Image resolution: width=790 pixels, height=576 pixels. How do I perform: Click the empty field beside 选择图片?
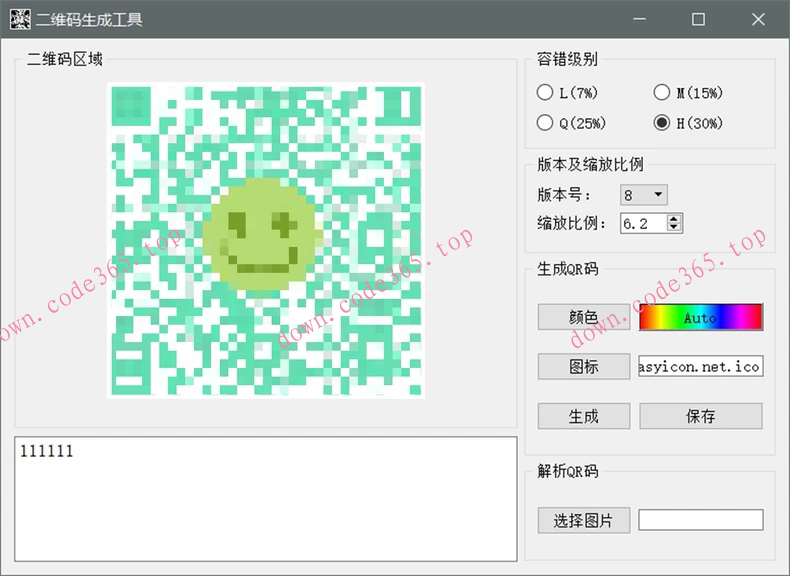(701, 520)
